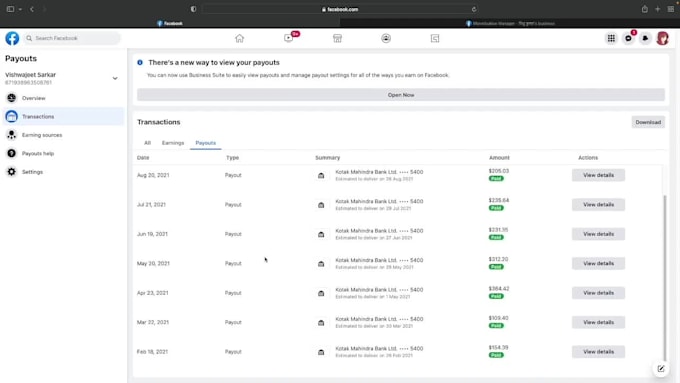
Task: Click the Safari privacy shield icon
Action: [193, 9]
